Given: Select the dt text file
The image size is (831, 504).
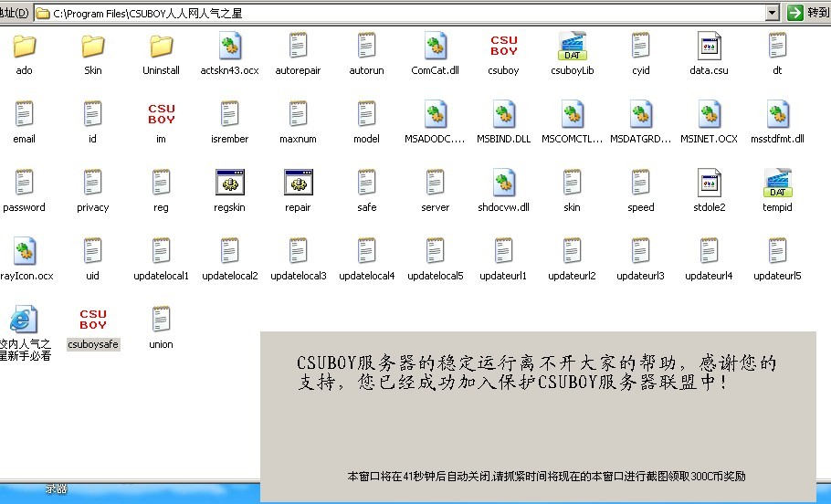Looking at the screenshot, I should tap(777, 46).
